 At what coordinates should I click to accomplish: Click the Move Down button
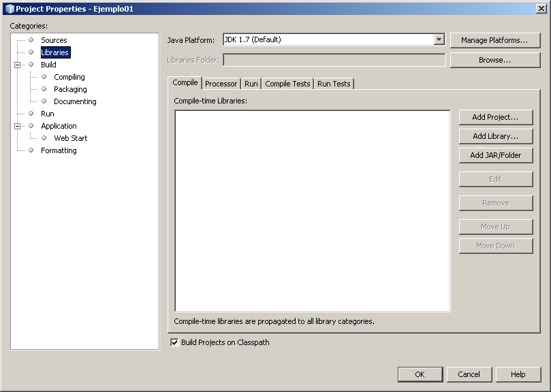coord(495,246)
